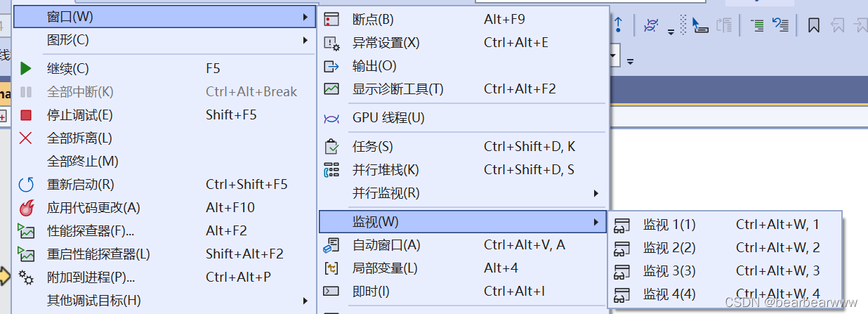Screen dimensions: 868x314
Task: Click the bookmark icon in the top toolbar
Action: [x=814, y=26]
